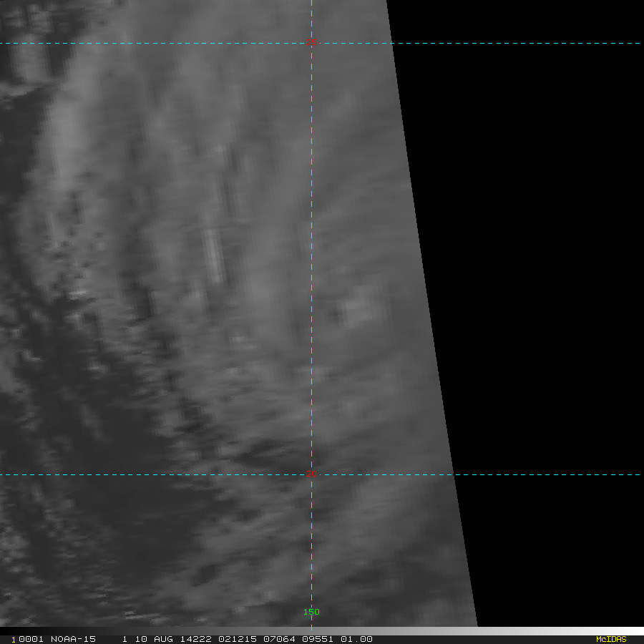Click the gridline intersection at the 25 label
Viewport: 644px width, 644px height.
click(311, 43)
